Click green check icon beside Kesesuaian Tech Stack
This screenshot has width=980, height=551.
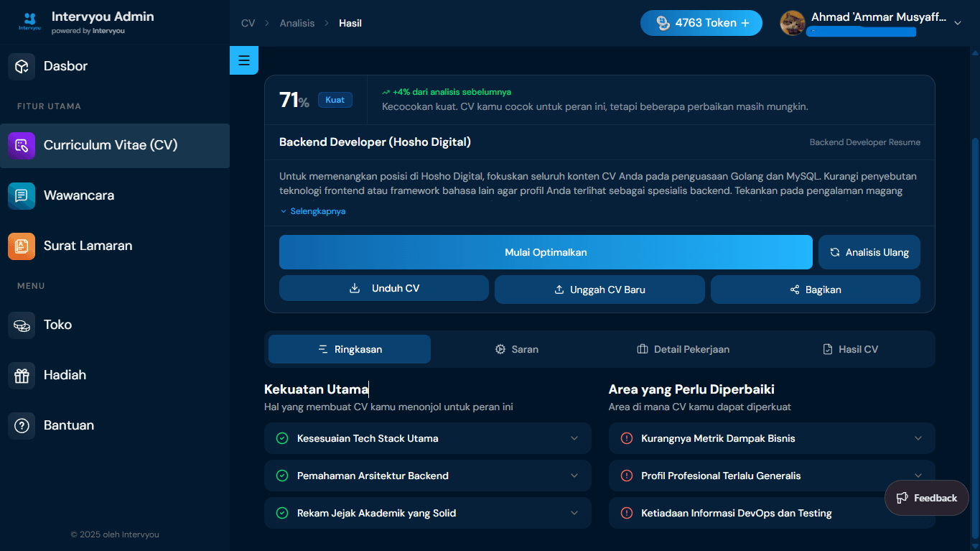282,438
